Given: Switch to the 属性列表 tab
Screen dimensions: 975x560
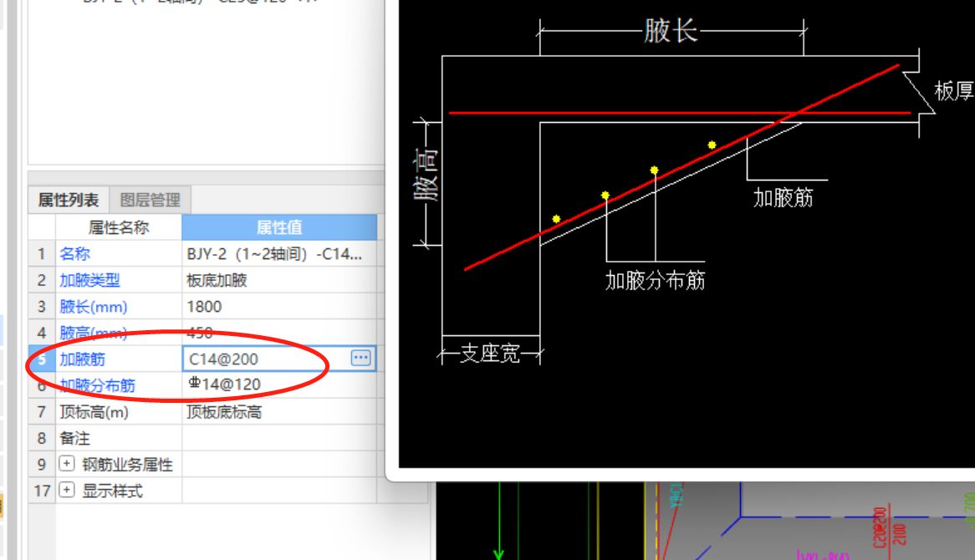Looking at the screenshot, I should (x=69, y=200).
